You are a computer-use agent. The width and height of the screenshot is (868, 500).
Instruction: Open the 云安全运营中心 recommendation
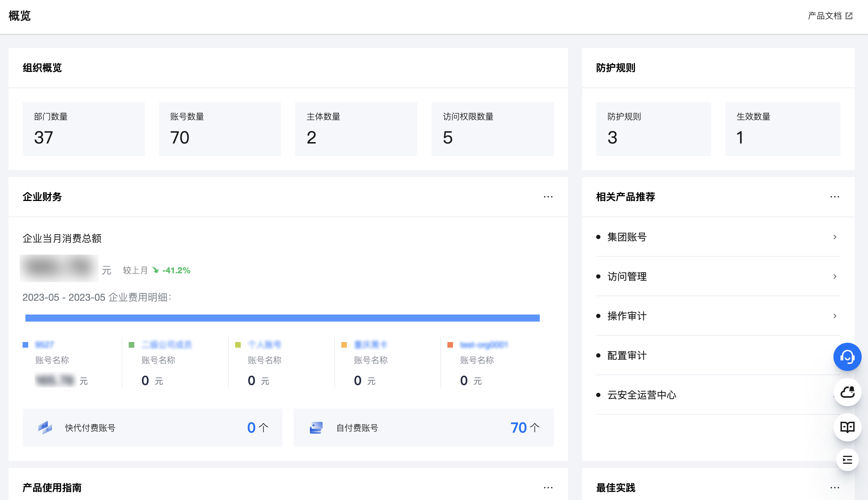point(642,395)
